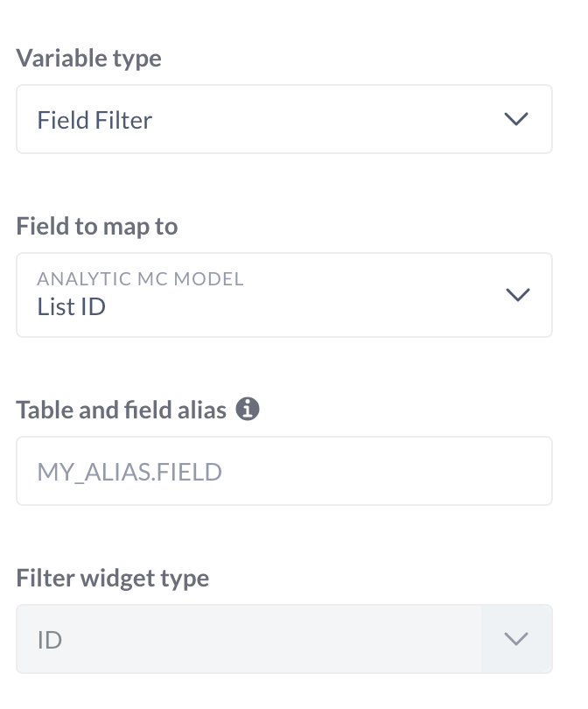
Task: Click the chevron arrow in Variable type box
Action: [517, 119]
